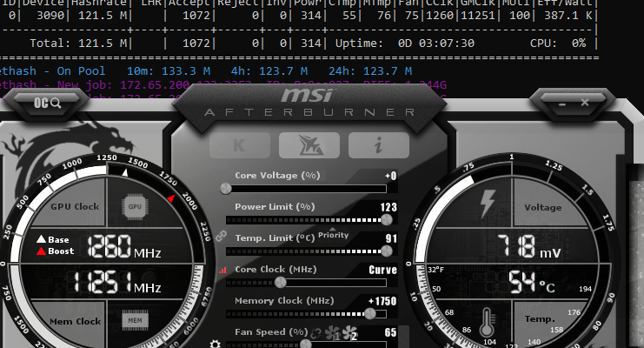Click '121.5 M' hashrate in miner device row
Screen dimensions: 644x348
pos(103,16)
